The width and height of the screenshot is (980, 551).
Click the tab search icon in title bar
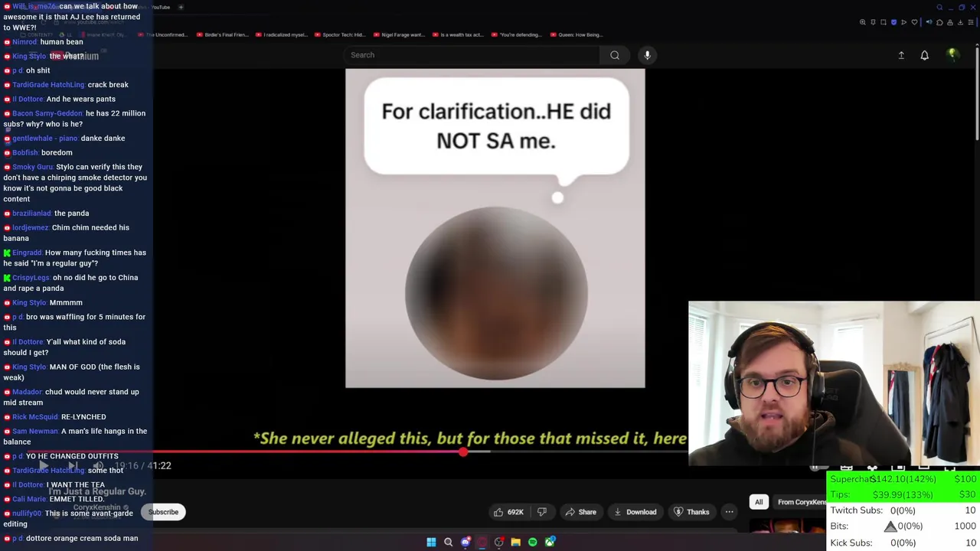(939, 7)
